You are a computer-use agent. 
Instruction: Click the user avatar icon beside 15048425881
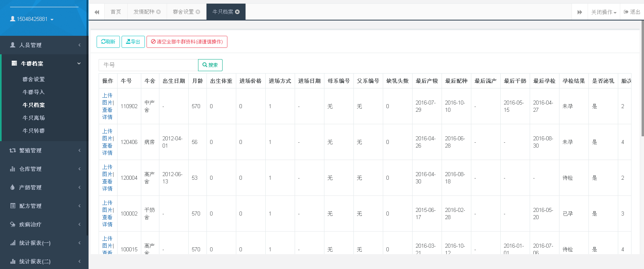[x=12, y=19]
